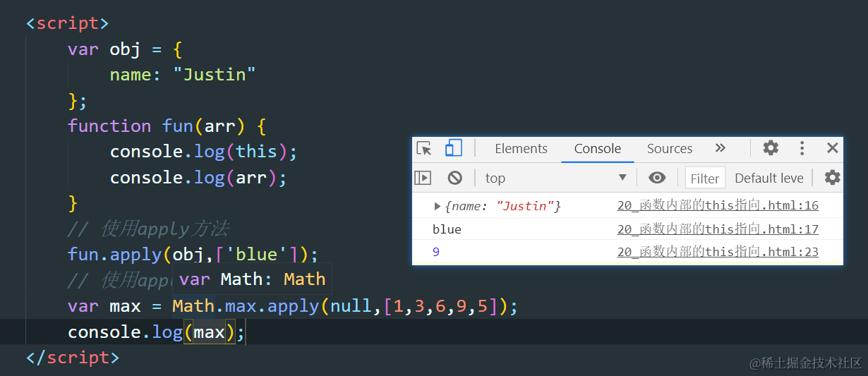The height and width of the screenshot is (376, 868).
Task: Open source link ending in html:17
Action: 718,229
